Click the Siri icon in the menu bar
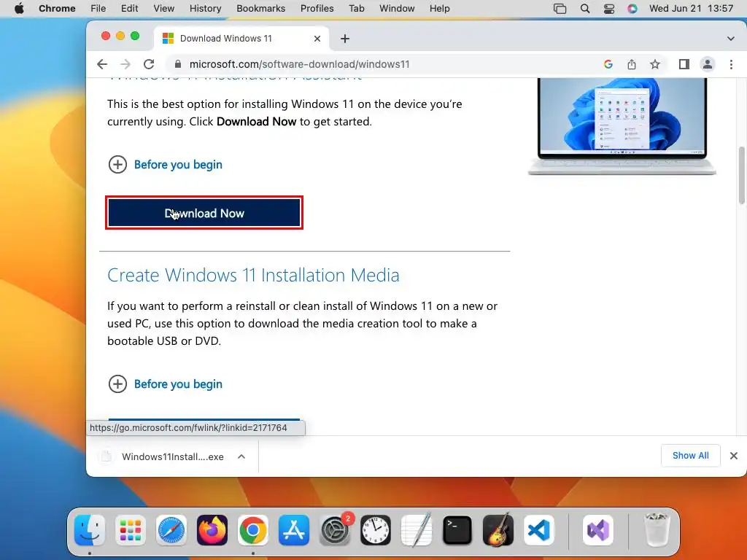This screenshot has width=747, height=560. pyautogui.click(x=632, y=9)
